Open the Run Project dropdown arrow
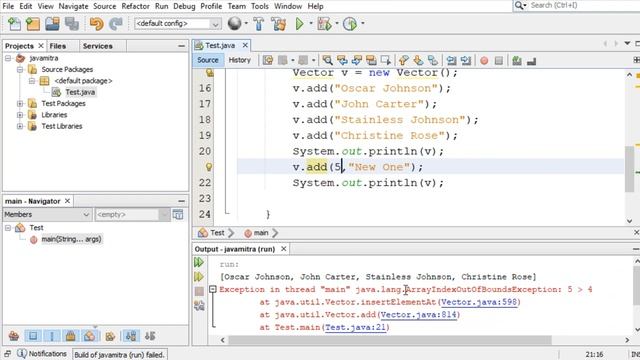Screen dimensions: 640x360 [x=311, y=23]
